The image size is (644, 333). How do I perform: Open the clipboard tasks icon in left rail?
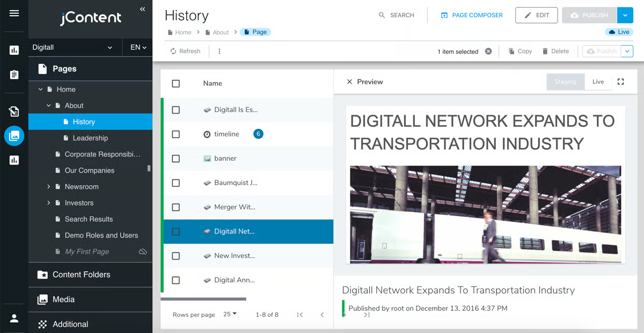point(14,75)
